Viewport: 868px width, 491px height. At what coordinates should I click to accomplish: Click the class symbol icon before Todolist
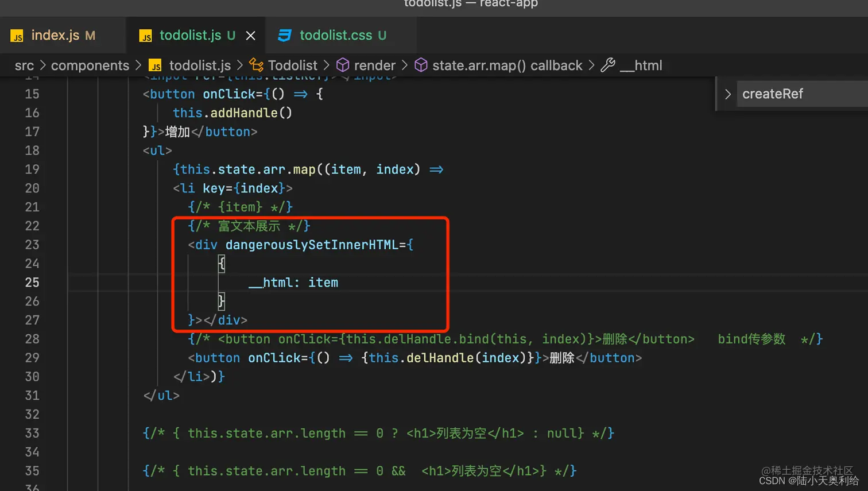pos(257,65)
